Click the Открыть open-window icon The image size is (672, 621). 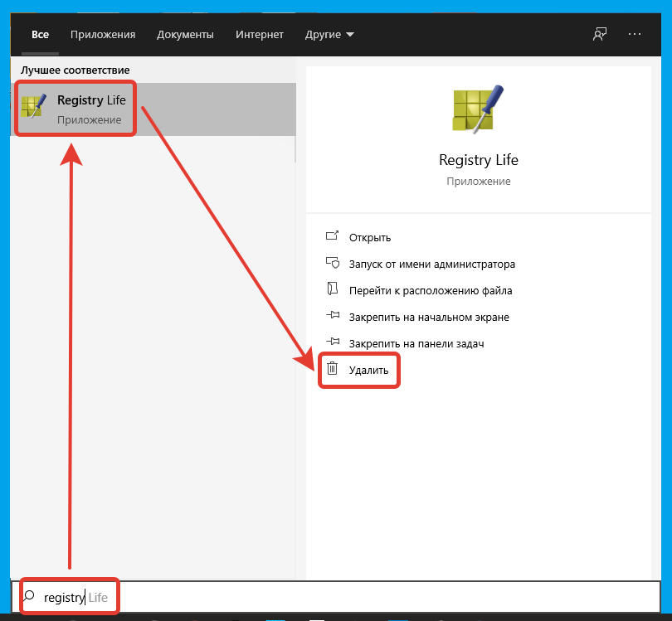tap(332, 235)
